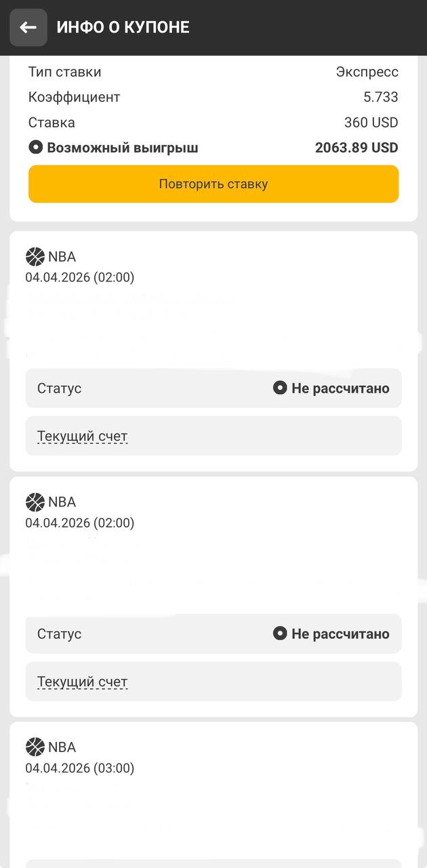This screenshot has height=868, width=427.
Task: Click the circle icon beside Возможный выигрыш
Action: 35,147
